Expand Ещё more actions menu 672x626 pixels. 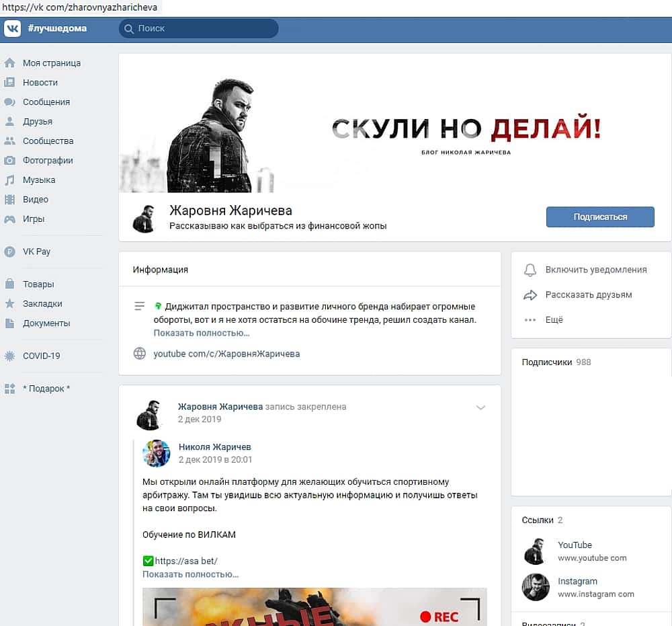(554, 320)
